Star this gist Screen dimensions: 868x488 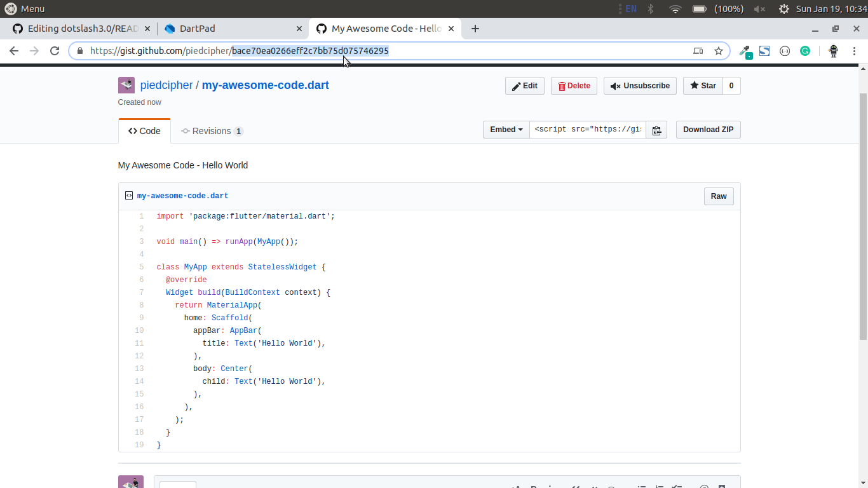click(703, 86)
